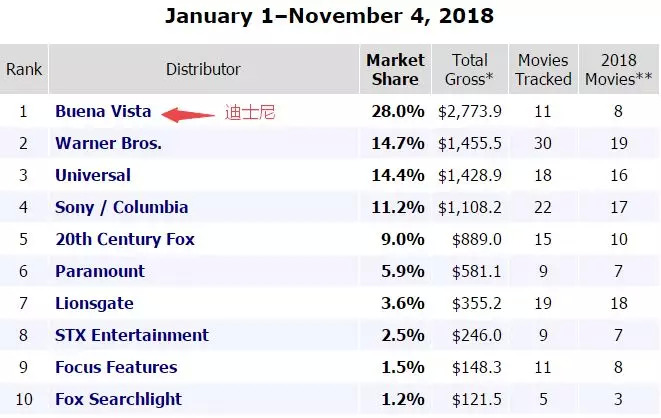Click the red arrow pointing at Buena Vista
The height and width of the screenshot is (418, 661).
[187, 114]
